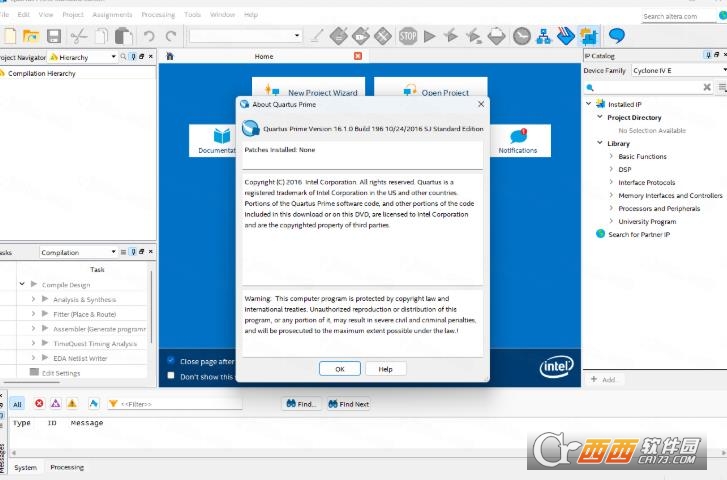
Task: Clear the IP Catalog search field
Action: [x=707, y=87]
